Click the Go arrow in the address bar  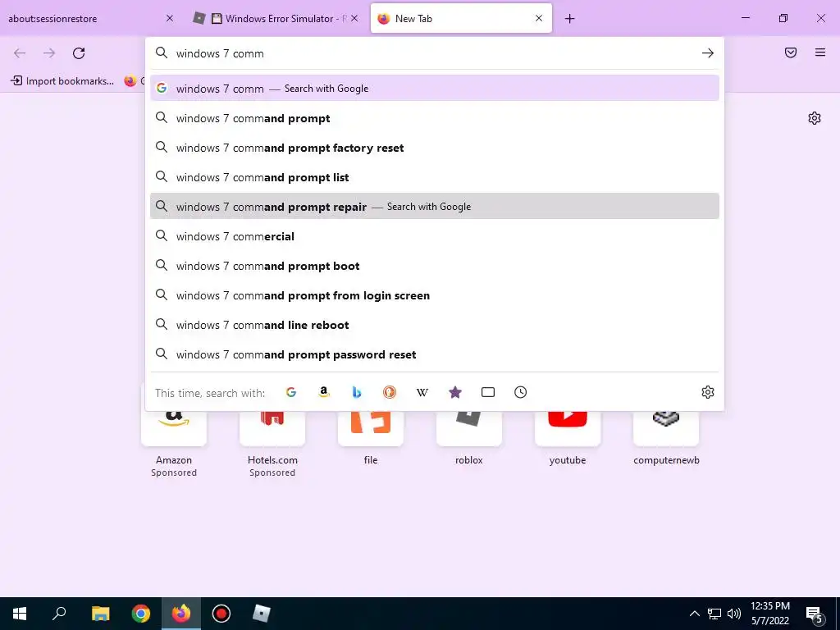[708, 53]
